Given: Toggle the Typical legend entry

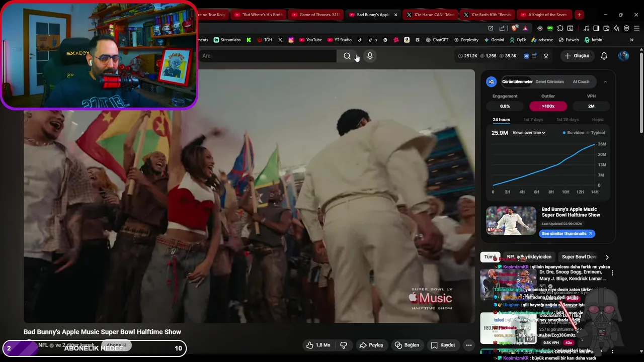Looking at the screenshot, I should point(596,133).
